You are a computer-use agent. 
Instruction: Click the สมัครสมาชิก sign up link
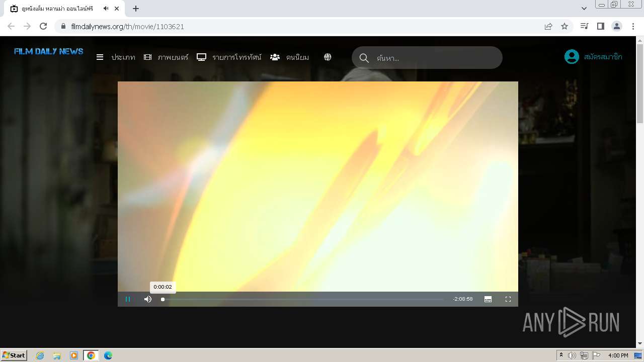pyautogui.click(x=603, y=57)
